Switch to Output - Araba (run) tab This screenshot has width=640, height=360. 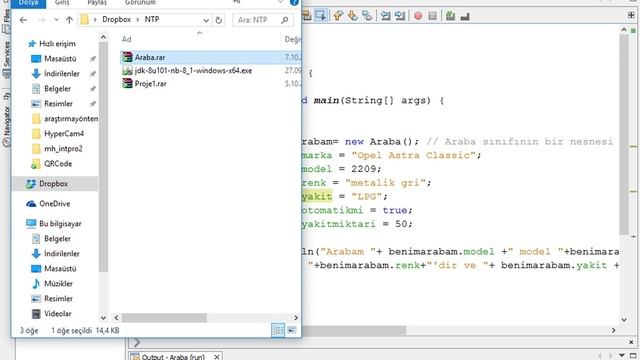coord(173,357)
